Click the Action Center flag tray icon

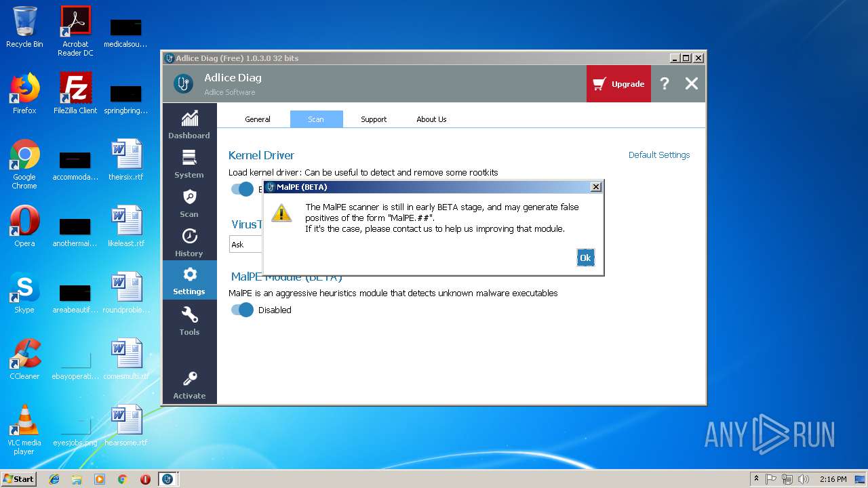tap(771, 479)
